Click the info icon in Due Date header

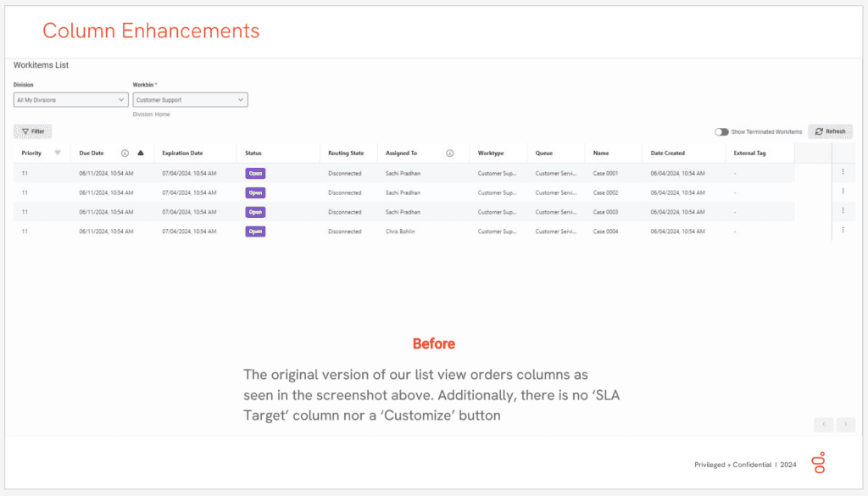(x=125, y=153)
